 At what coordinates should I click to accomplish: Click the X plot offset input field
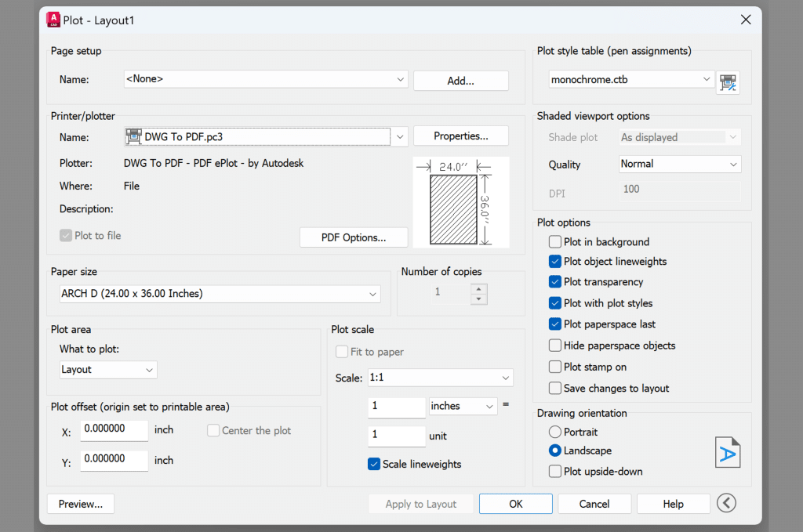[114, 430]
